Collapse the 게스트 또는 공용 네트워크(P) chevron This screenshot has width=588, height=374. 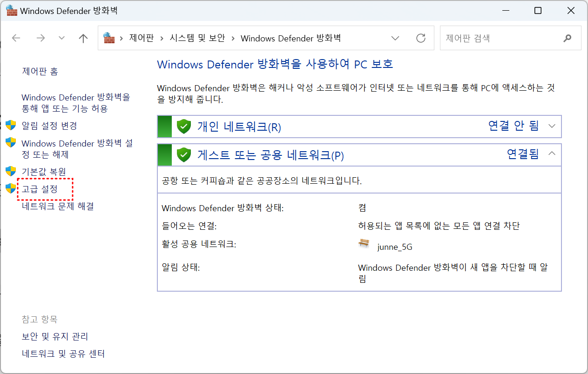pos(552,154)
